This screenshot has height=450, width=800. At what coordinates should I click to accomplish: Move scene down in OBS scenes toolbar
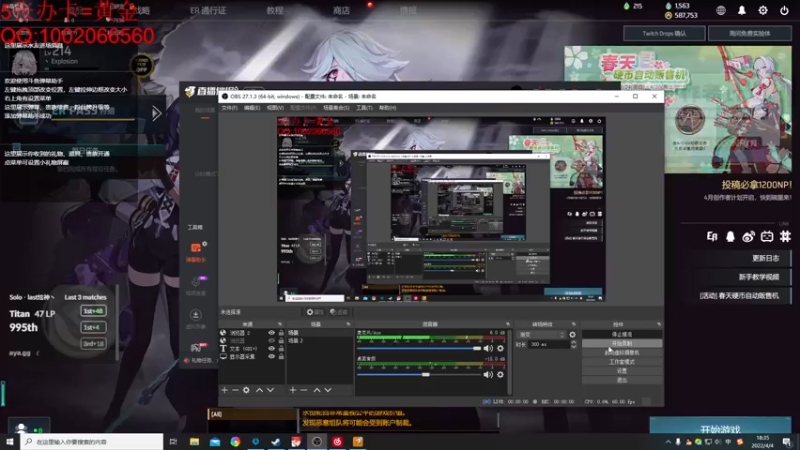(x=328, y=390)
